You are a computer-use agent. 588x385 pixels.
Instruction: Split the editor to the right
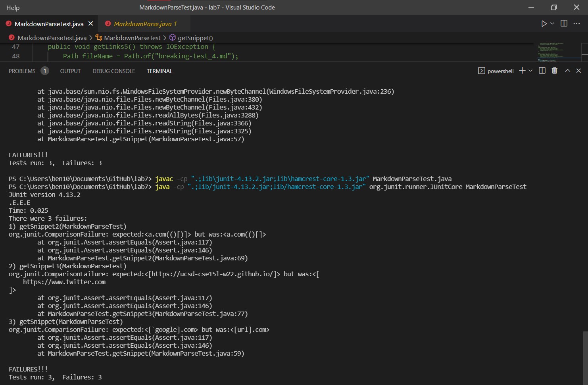(x=564, y=23)
